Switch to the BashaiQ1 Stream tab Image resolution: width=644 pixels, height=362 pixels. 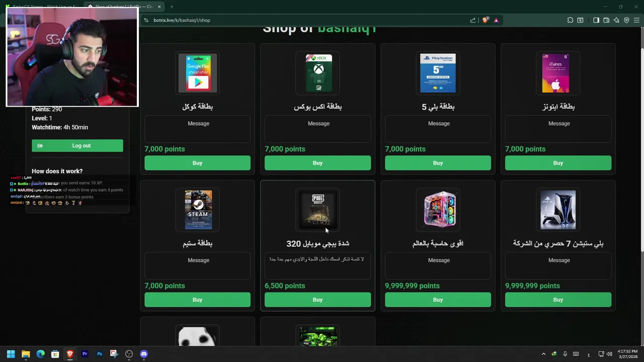click(x=42, y=7)
